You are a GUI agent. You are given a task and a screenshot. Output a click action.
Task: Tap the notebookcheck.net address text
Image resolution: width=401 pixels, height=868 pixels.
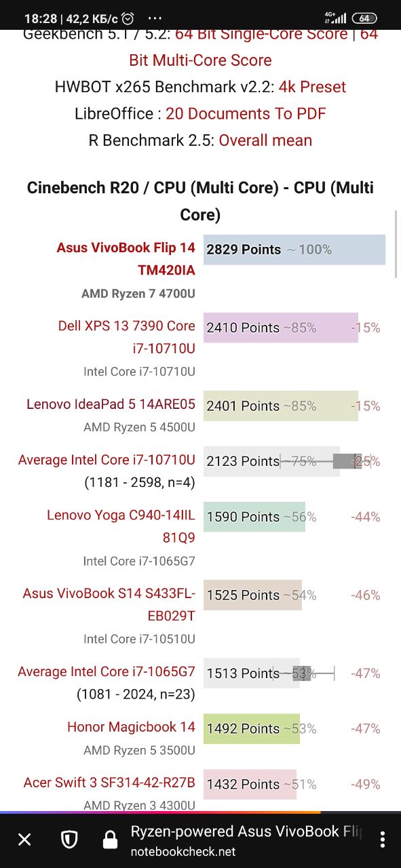click(183, 852)
